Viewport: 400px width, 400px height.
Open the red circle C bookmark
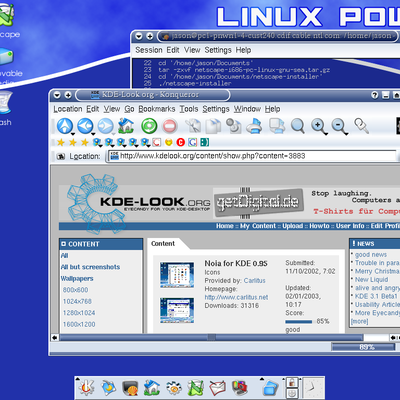coord(181,143)
